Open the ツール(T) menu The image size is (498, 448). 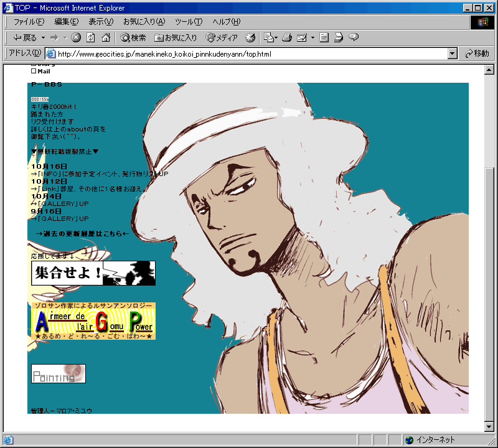189,22
